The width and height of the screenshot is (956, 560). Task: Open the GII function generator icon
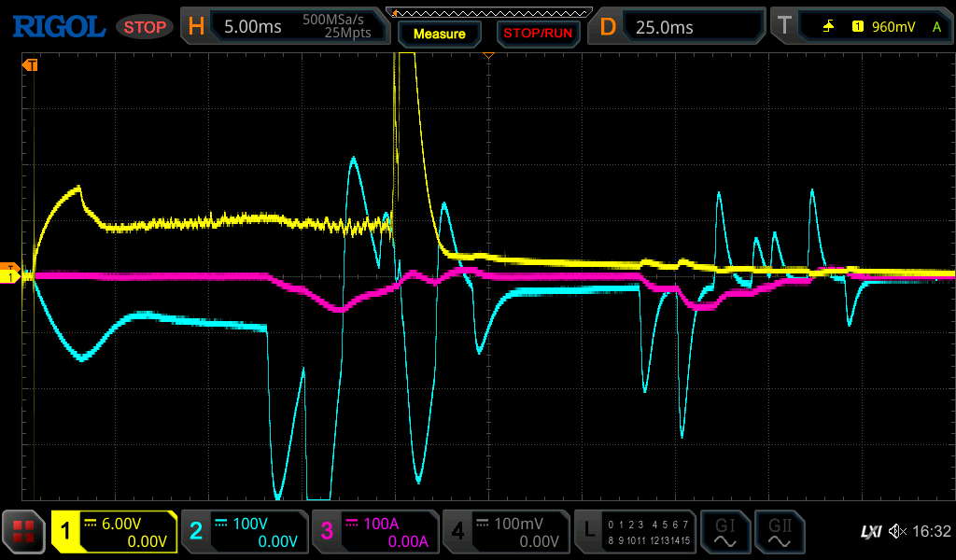pos(779,532)
